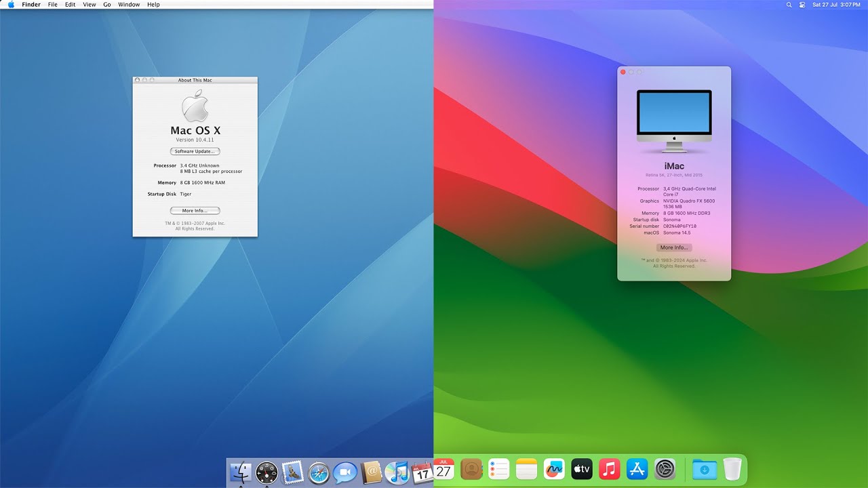Open the File menu
The width and height of the screenshot is (868, 488).
point(52,4)
